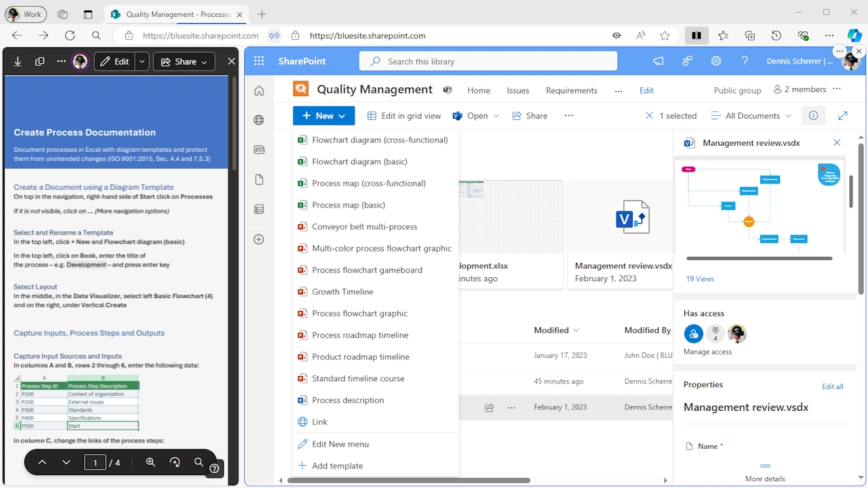
Task: Expand the Open command dropdown chevron
Action: pos(496,116)
